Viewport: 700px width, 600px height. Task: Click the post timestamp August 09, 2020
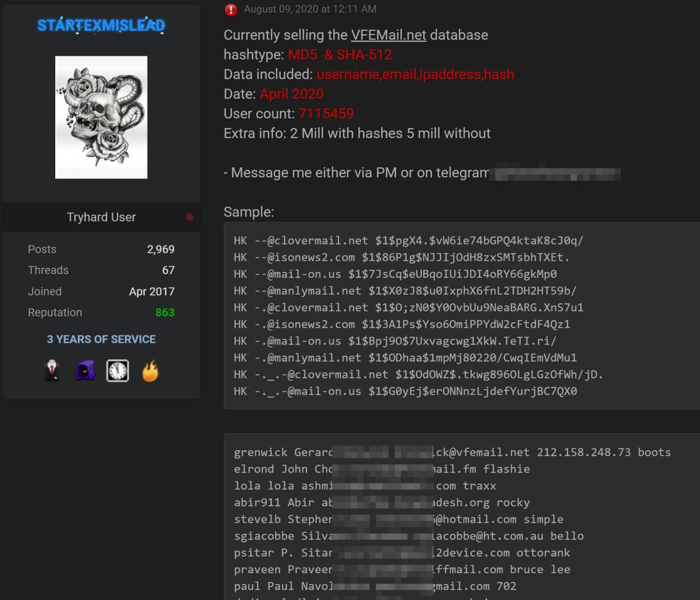(310, 9)
